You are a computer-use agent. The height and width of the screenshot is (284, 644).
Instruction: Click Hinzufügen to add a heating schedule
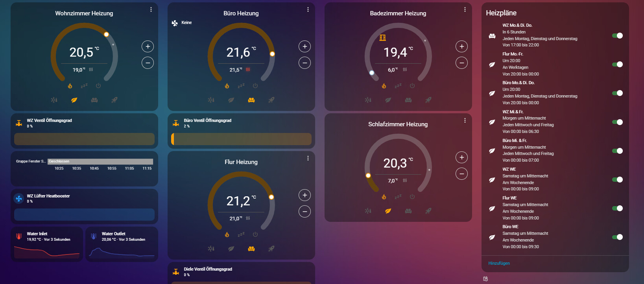pyautogui.click(x=499, y=263)
